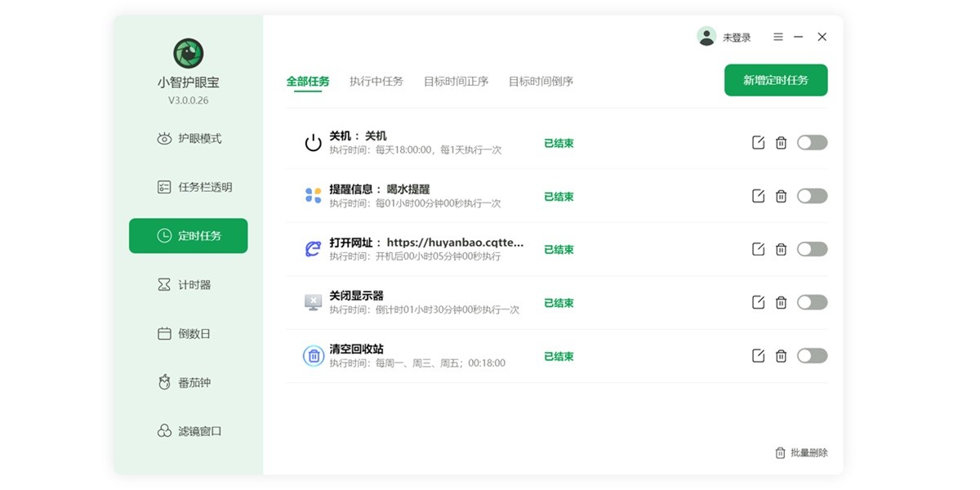Turn on the 清空回收站 task switch
Image resolution: width=980 pixels, height=490 pixels.
pyautogui.click(x=812, y=355)
